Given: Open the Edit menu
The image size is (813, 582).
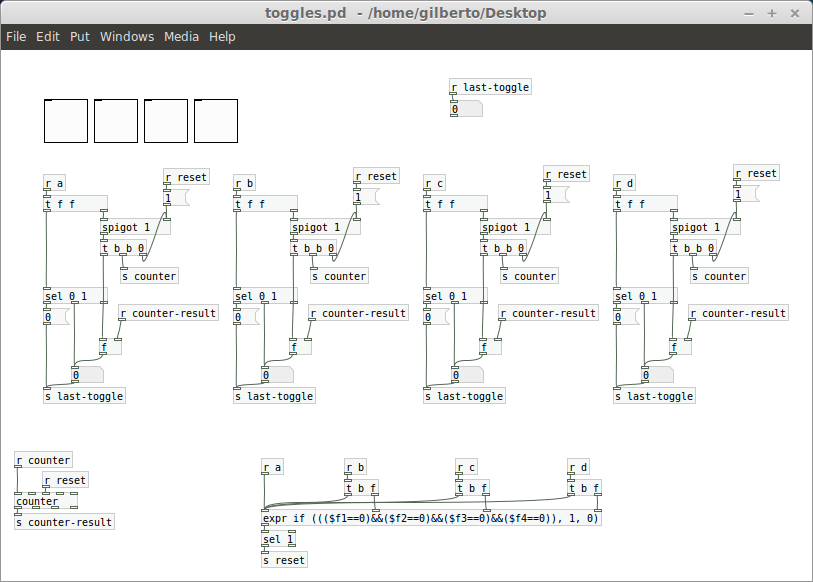Looking at the screenshot, I should coord(48,36).
